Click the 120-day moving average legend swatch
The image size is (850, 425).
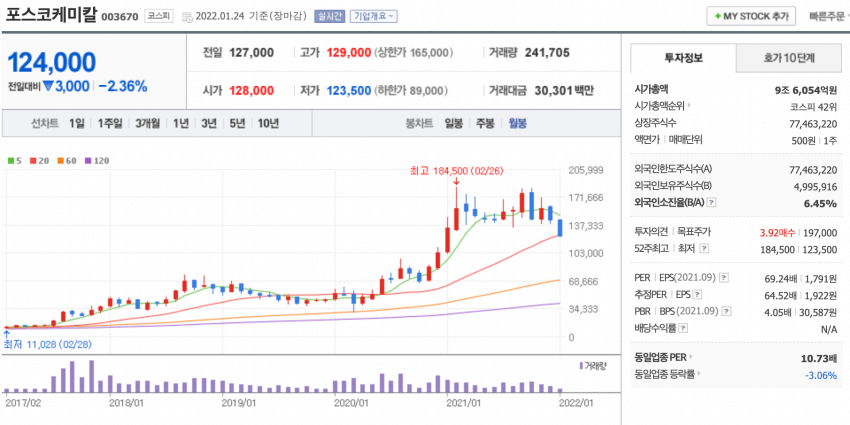87,161
